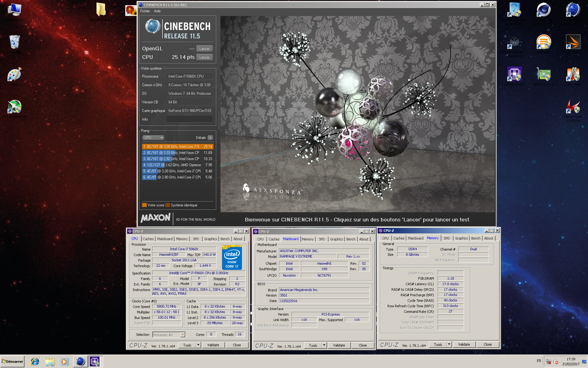Viewport: 588px width, 368px height.
Task: Open Mainboard tab in right CPU-Z window
Action: (416, 238)
